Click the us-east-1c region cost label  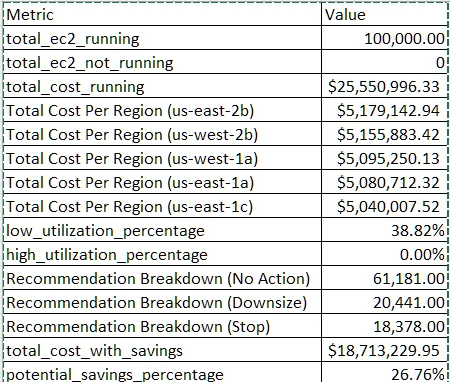click(x=162, y=206)
